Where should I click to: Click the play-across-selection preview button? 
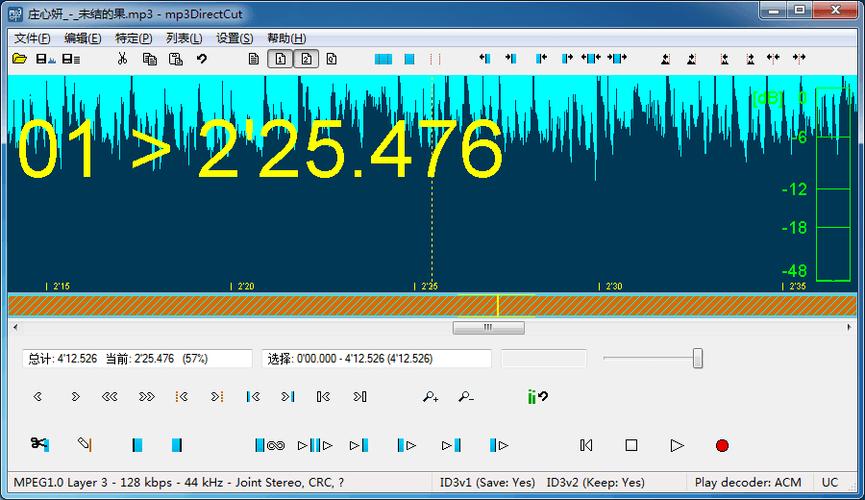315,445
